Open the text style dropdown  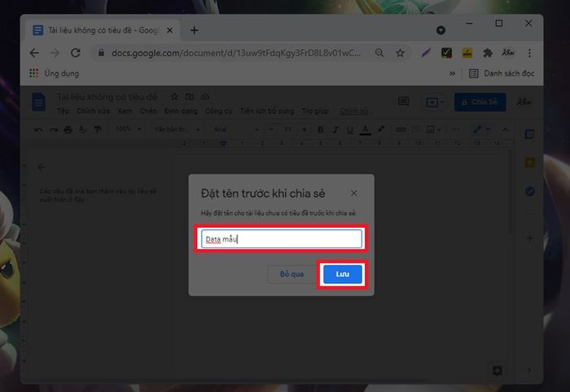click(177, 129)
